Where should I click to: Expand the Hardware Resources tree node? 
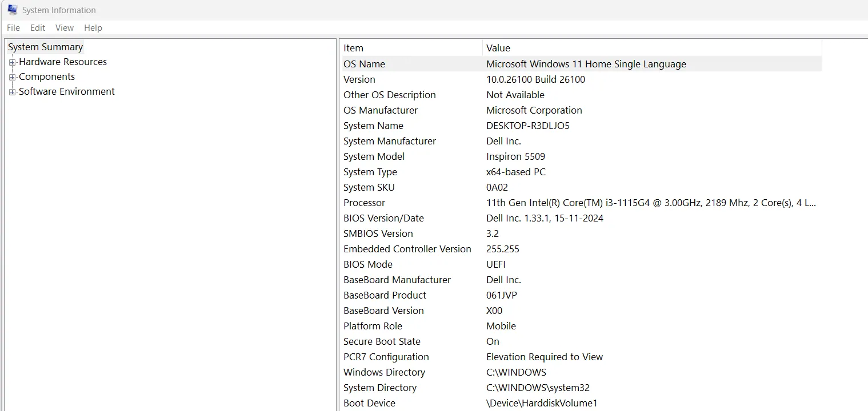point(13,62)
